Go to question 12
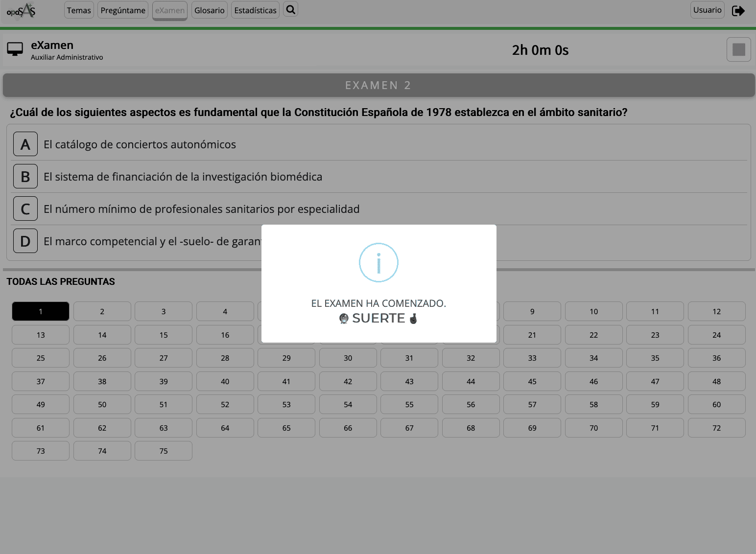 (x=716, y=311)
